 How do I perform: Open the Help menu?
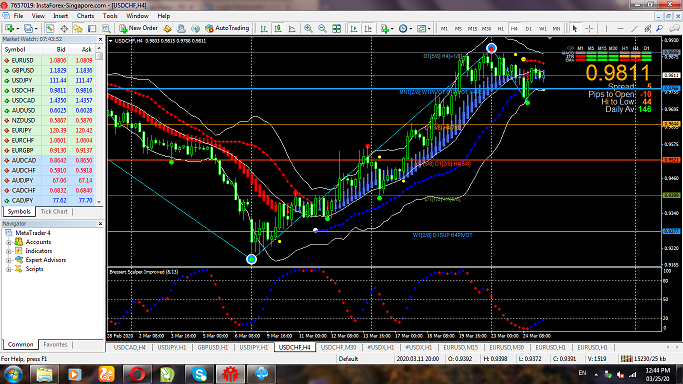click(164, 16)
